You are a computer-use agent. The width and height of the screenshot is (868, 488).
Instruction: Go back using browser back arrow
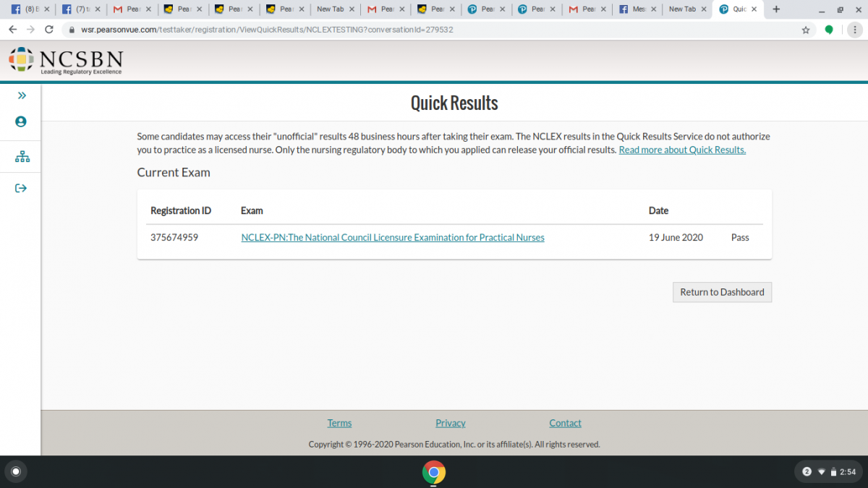point(12,30)
